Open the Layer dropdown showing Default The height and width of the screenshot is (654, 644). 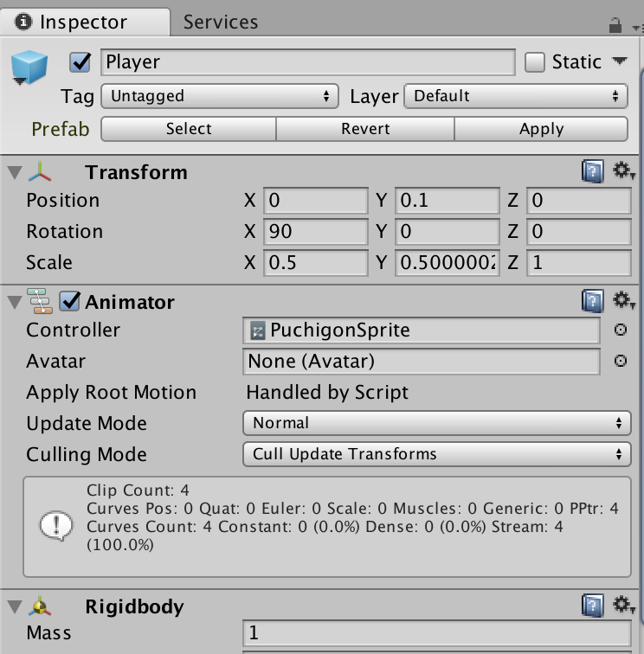click(x=516, y=96)
